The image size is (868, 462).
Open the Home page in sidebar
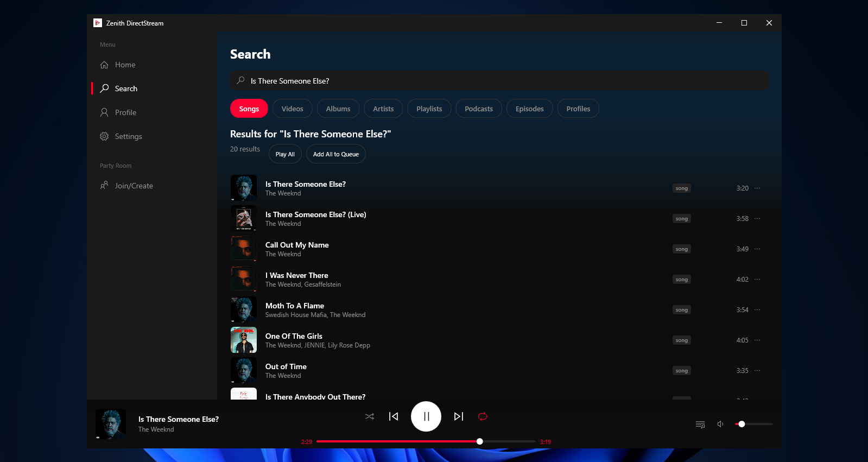click(x=152, y=65)
